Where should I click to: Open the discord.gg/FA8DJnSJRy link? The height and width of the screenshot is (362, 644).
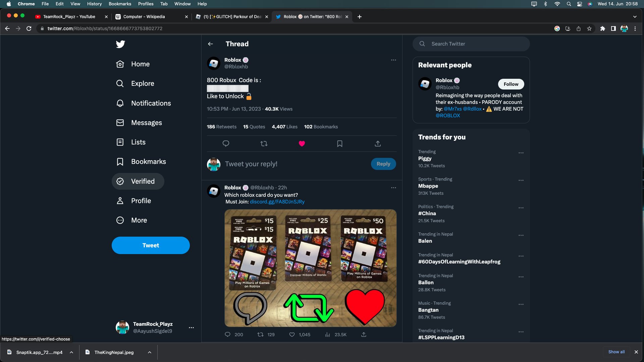point(277,202)
